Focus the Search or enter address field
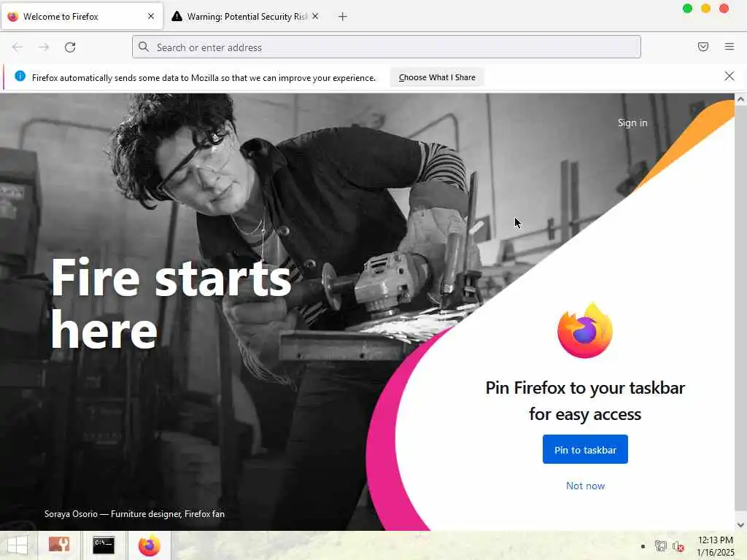The width and height of the screenshot is (747, 560). pos(387,47)
